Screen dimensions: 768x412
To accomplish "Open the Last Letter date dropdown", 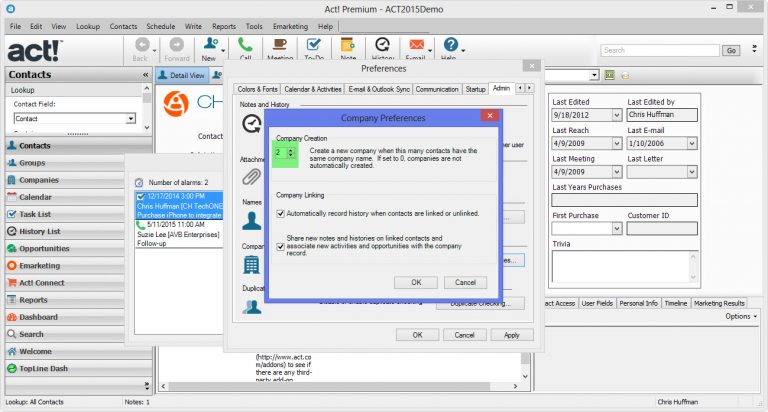I will (x=692, y=172).
